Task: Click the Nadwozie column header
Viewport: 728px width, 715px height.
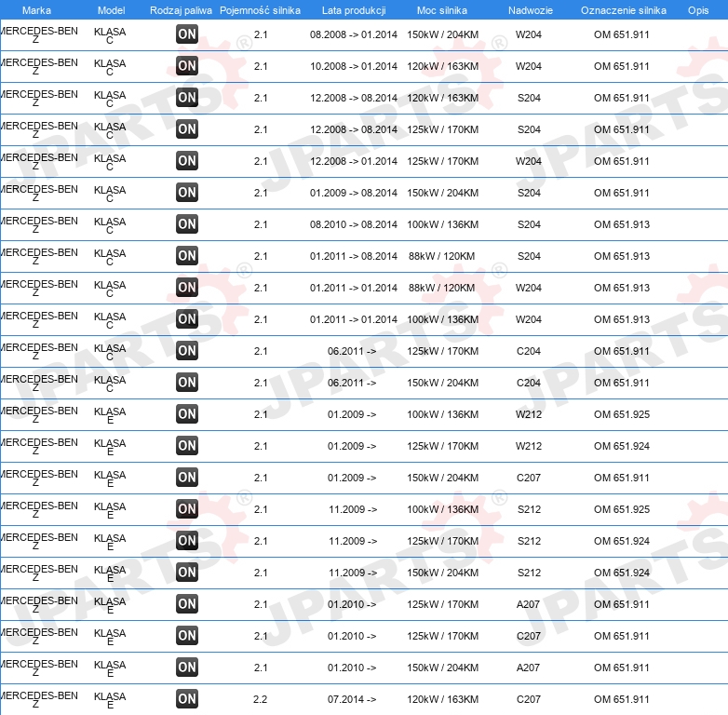Action: [531, 10]
